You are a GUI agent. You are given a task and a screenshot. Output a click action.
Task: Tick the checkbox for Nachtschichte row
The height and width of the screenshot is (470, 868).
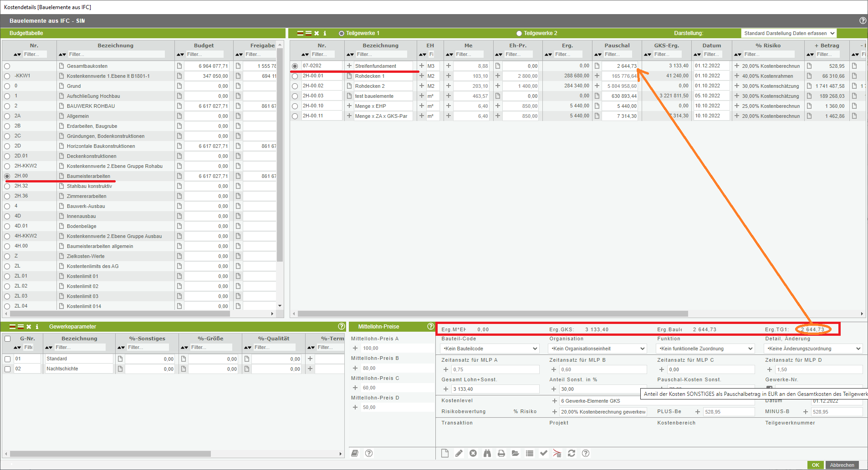(x=8, y=369)
